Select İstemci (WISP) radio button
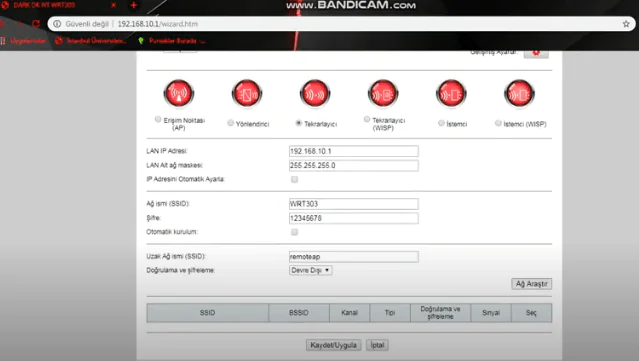Viewport: 639px width, 361px height. tap(498, 123)
